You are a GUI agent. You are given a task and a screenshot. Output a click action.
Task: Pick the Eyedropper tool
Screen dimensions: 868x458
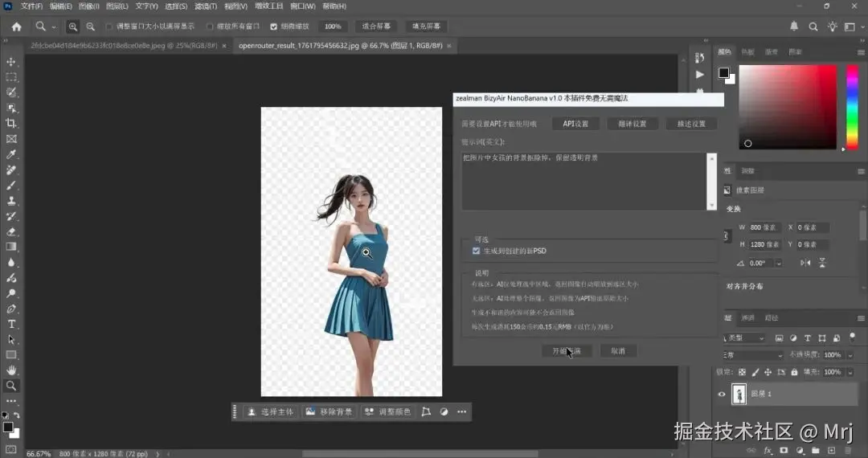[x=11, y=154]
